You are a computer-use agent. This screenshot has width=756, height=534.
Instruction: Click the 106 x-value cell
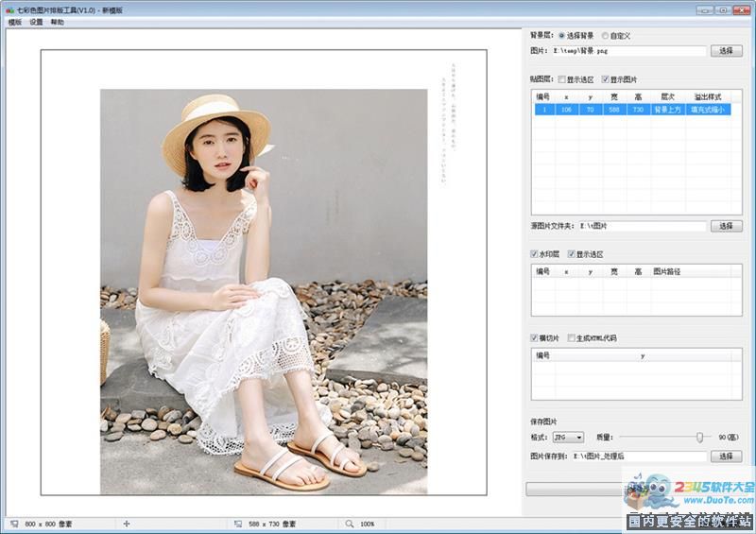pyautogui.click(x=566, y=110)
